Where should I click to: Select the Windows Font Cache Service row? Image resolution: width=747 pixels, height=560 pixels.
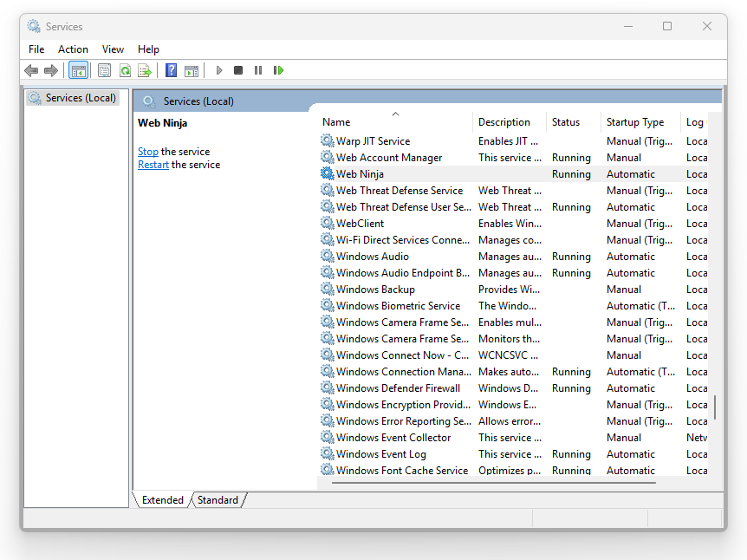pyautogui.click(x=514, y=470)
